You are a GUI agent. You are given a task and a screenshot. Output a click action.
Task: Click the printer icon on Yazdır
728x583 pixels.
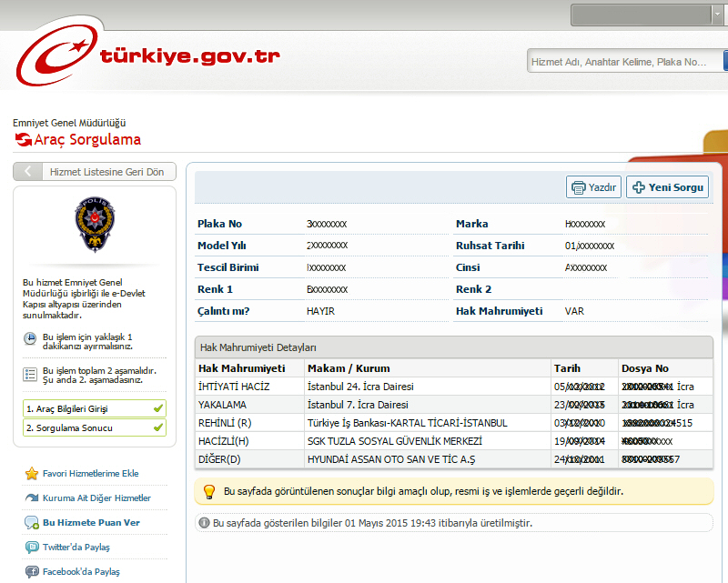click(x=579, y=187)
